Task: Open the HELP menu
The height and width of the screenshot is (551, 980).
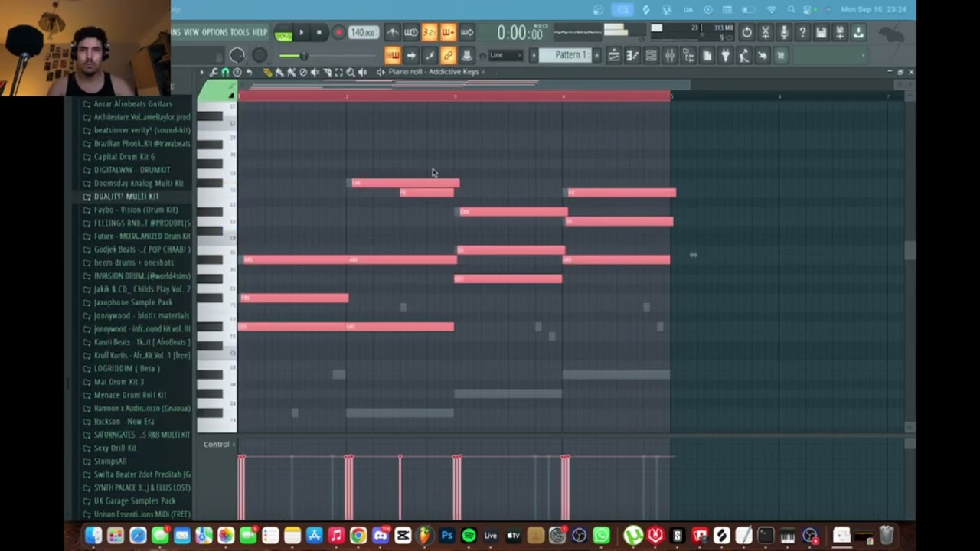Action: [261, 32]
